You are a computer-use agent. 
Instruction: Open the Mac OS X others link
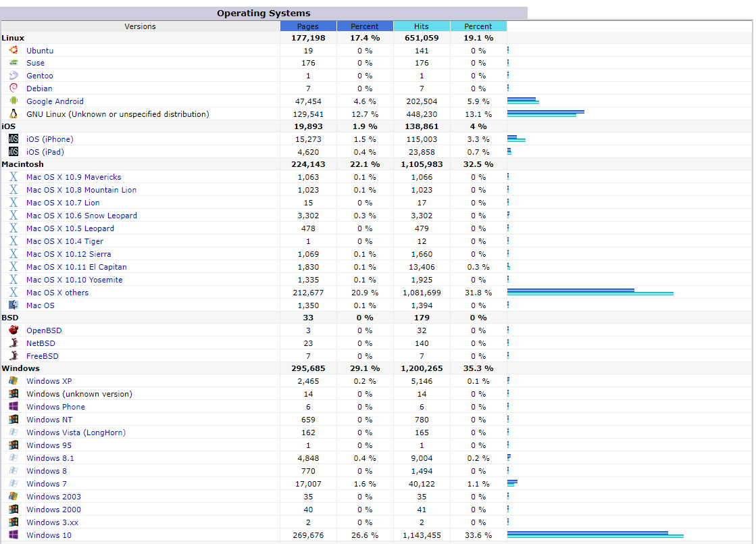point(57,293)
